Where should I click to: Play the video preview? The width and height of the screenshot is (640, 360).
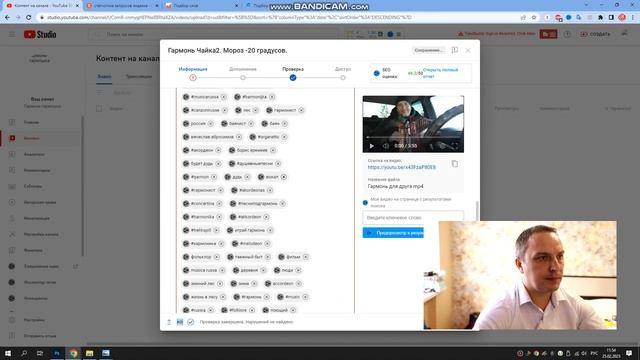point(371,146)
